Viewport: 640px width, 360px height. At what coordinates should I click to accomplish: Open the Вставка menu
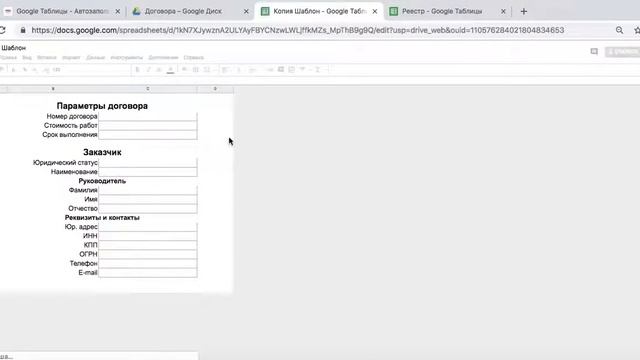(x=47, y=58)
